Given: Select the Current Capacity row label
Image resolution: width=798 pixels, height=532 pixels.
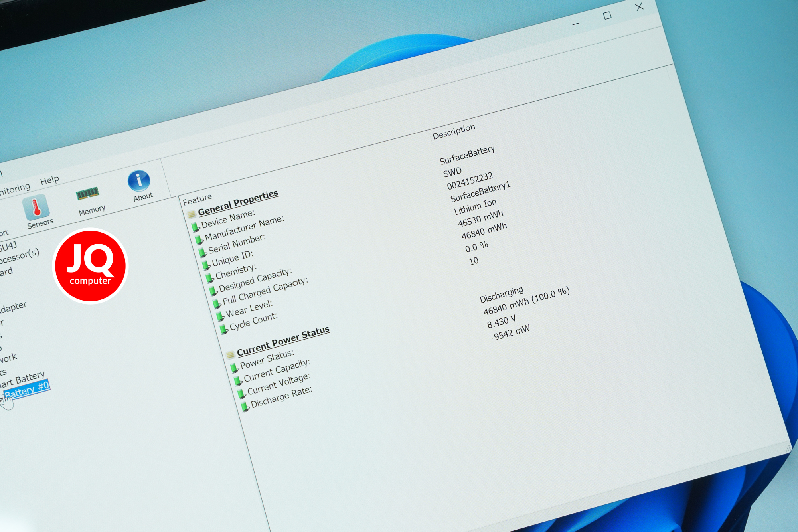Looking at the screenshot, I should (277, 370).
